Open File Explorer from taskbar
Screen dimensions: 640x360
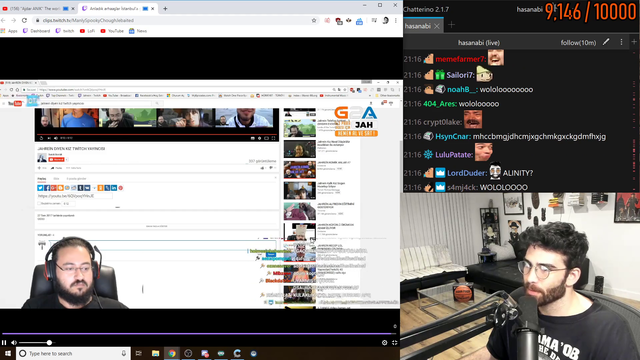(x=155, y=353)
